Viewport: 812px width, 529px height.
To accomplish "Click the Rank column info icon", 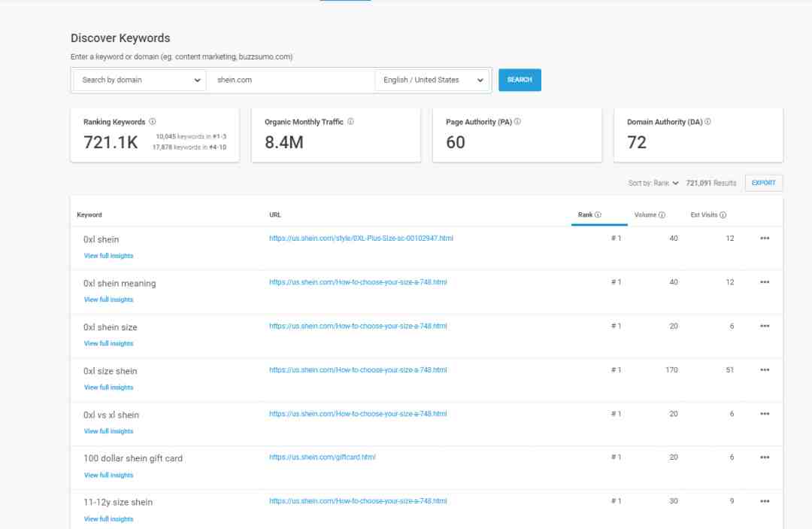I will click(x=598, y=215).
